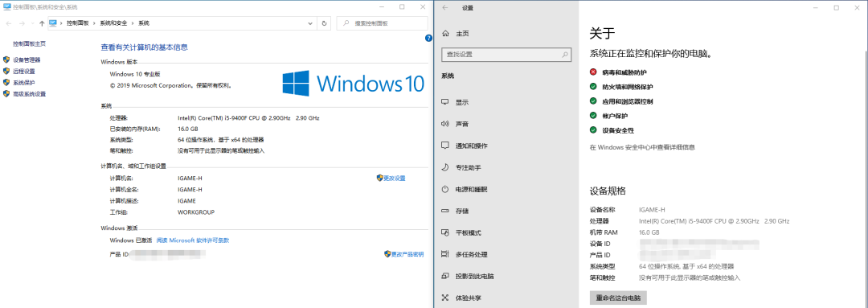Go back in Control Panel window

8,23
